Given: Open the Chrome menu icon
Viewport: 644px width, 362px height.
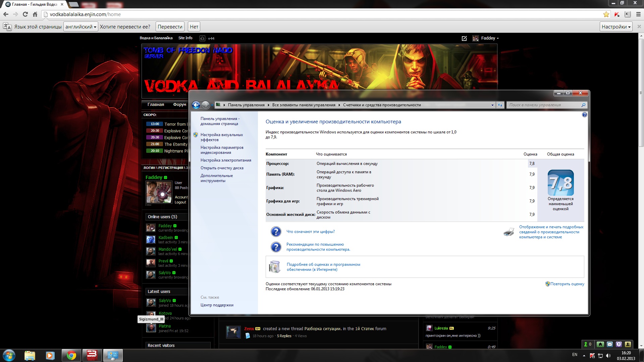Looking at the screenshot, I should pos(638,14).
